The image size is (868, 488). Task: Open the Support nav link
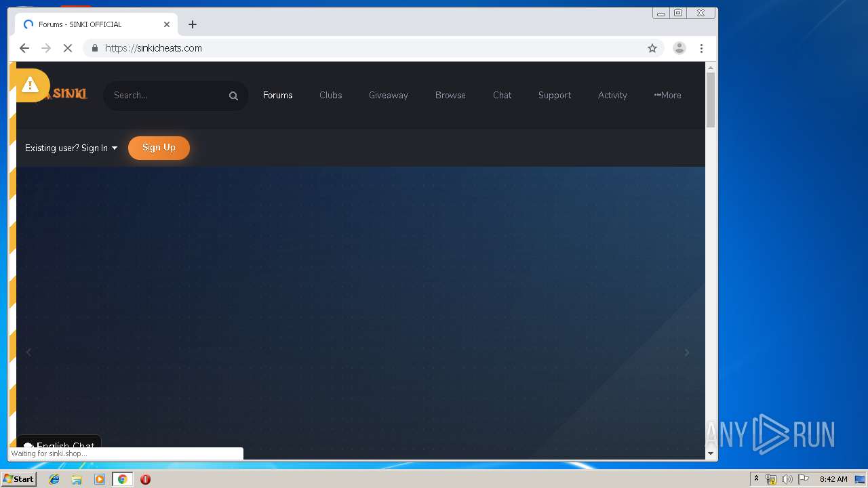[x=555, y=96]
